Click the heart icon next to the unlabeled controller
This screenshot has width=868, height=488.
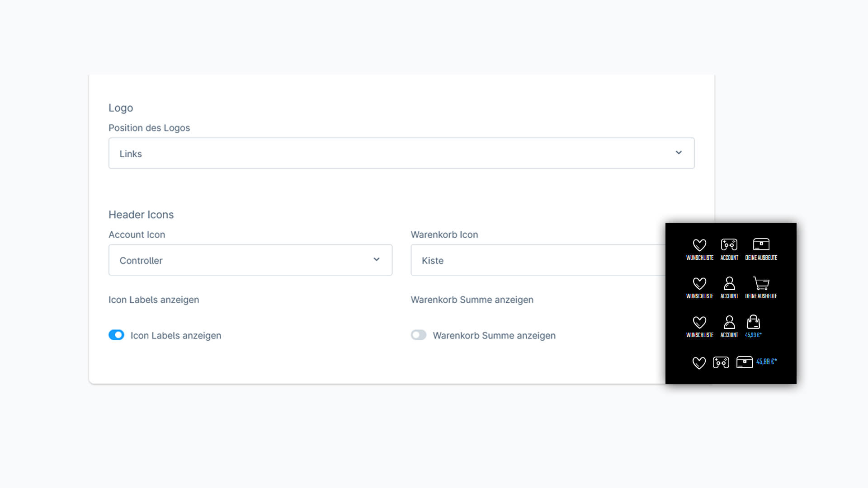699,363
